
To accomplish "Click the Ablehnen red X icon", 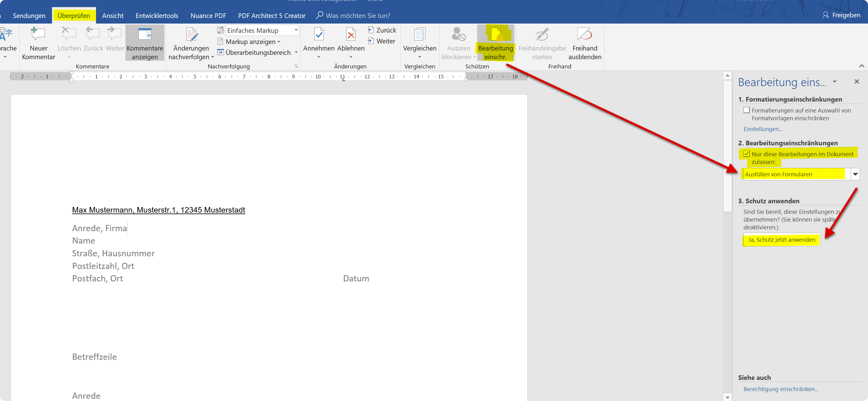I will (351, 34).
